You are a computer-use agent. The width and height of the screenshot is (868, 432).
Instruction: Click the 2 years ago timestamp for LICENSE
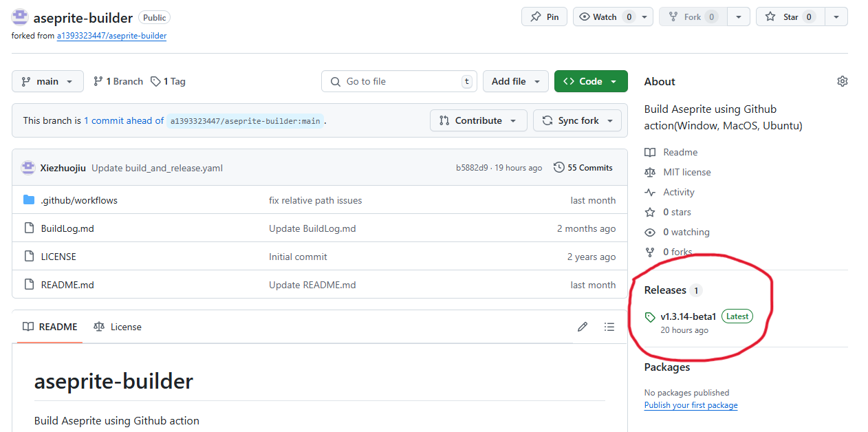(x=592, y=257)
